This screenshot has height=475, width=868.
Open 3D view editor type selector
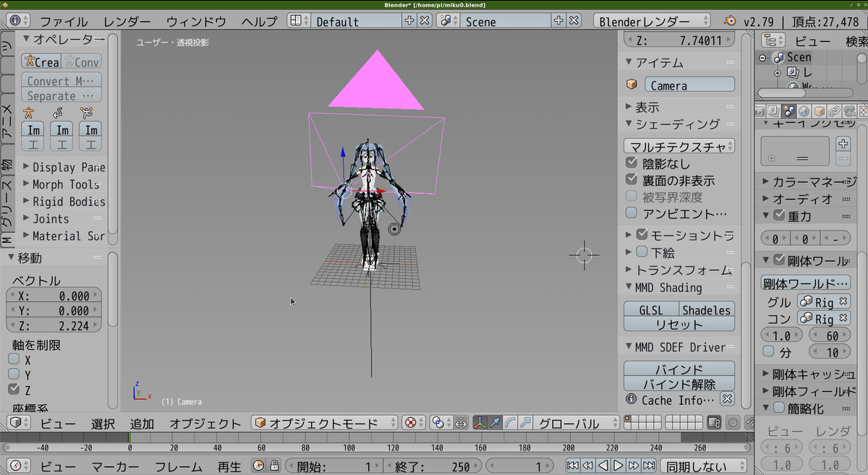tap(18, 423)
